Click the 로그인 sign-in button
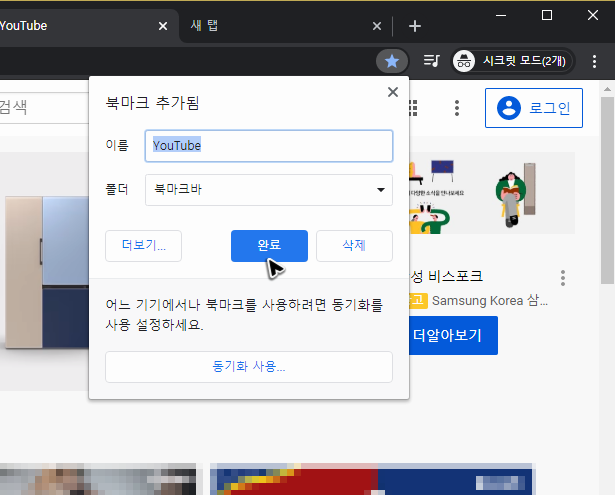The height and width of the screenshot is (495, 615). click(x=534, y=108)
